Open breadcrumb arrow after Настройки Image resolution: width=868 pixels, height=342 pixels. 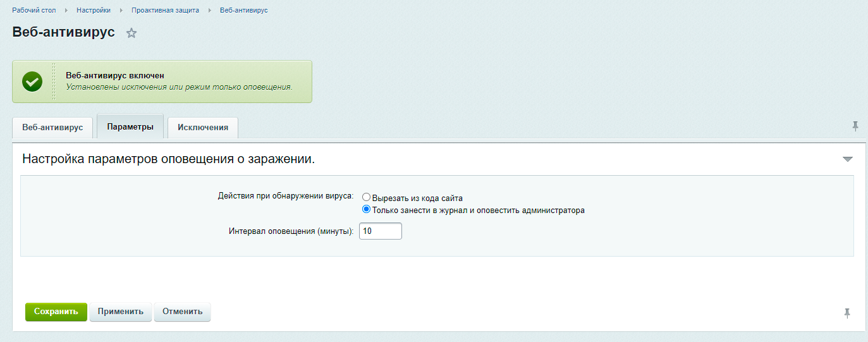[x=121, y=11]
